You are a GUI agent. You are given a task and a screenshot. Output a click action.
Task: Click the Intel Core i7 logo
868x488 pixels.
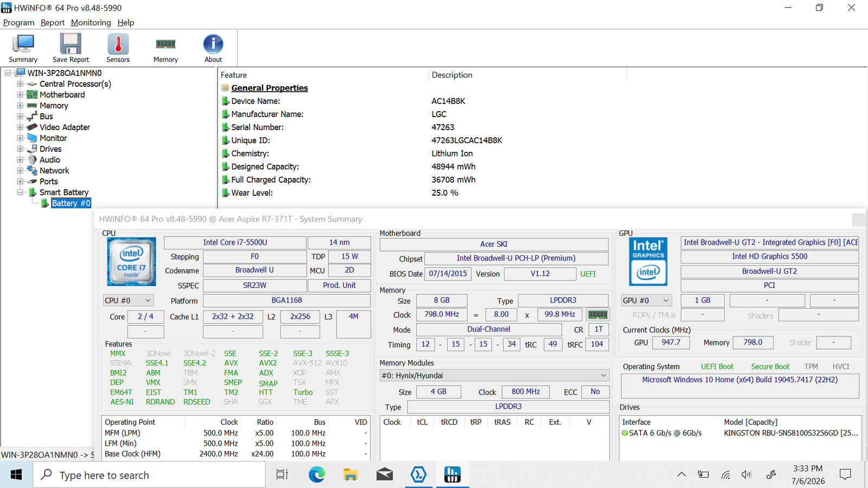[x=131, y=262]
